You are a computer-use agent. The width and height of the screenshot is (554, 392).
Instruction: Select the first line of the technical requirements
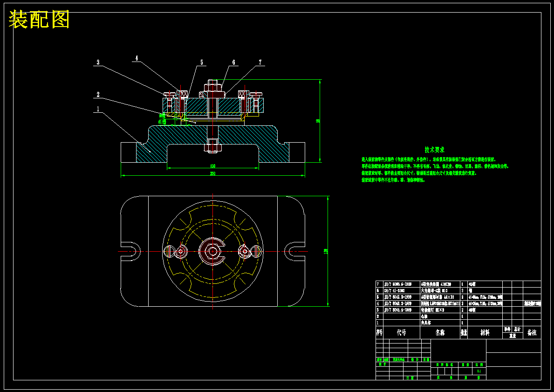(429, 160)
